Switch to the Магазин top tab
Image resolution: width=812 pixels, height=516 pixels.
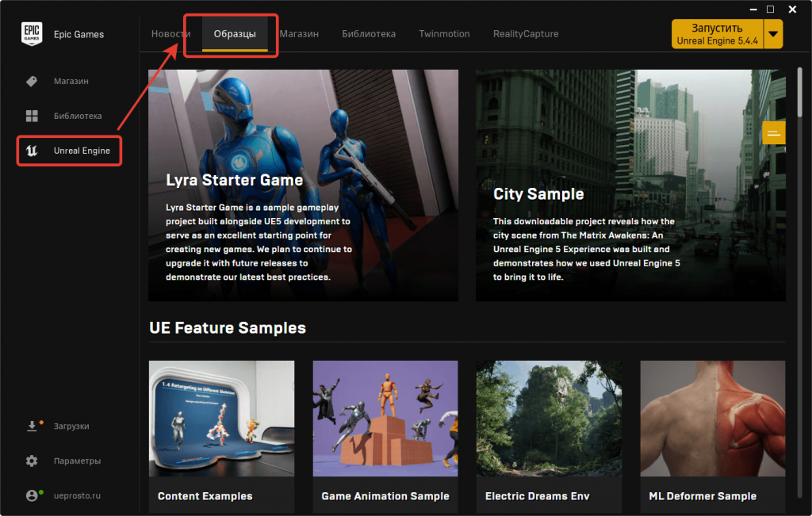[300, 34]
